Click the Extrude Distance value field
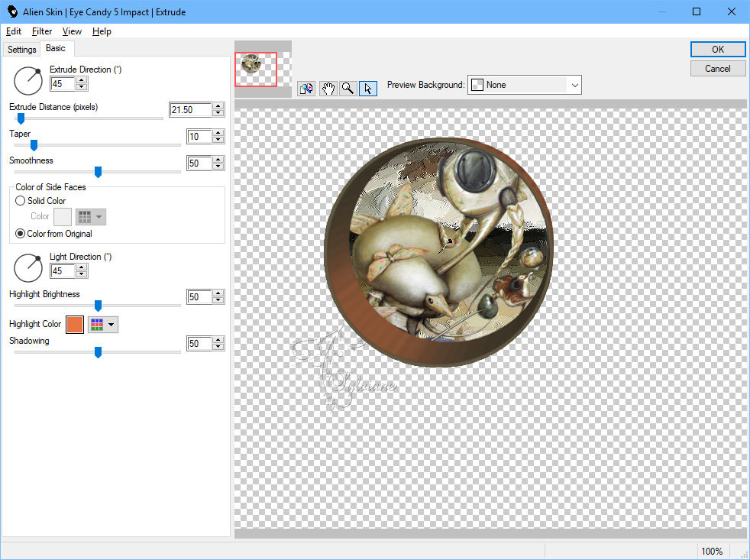This screenshot has width=750, height=560. [x=191, y=109]
